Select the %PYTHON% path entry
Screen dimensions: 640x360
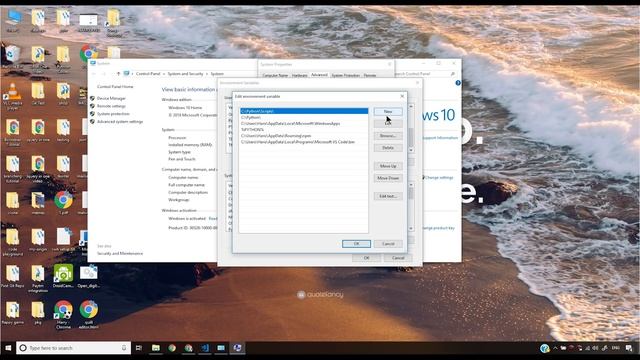(304, 129)
